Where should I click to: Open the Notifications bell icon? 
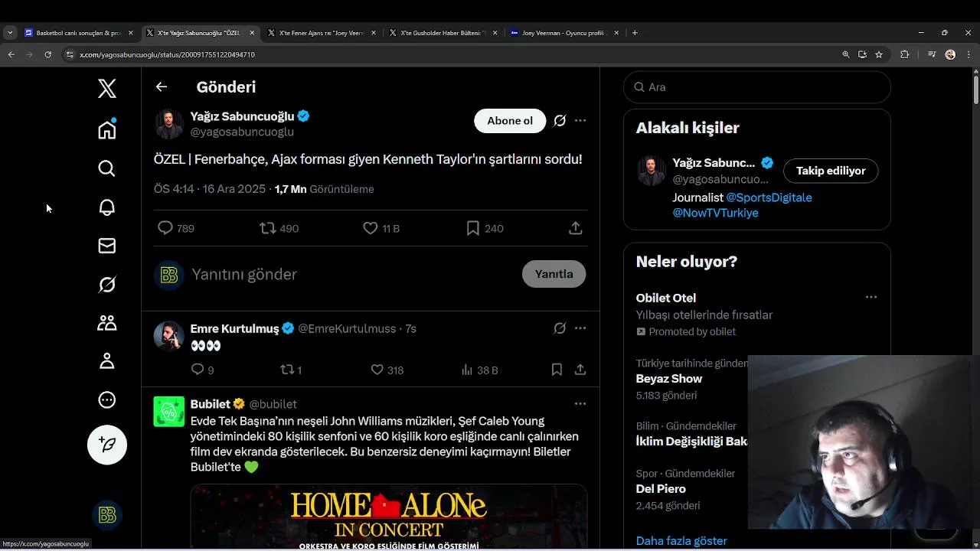tap(107, 207)
